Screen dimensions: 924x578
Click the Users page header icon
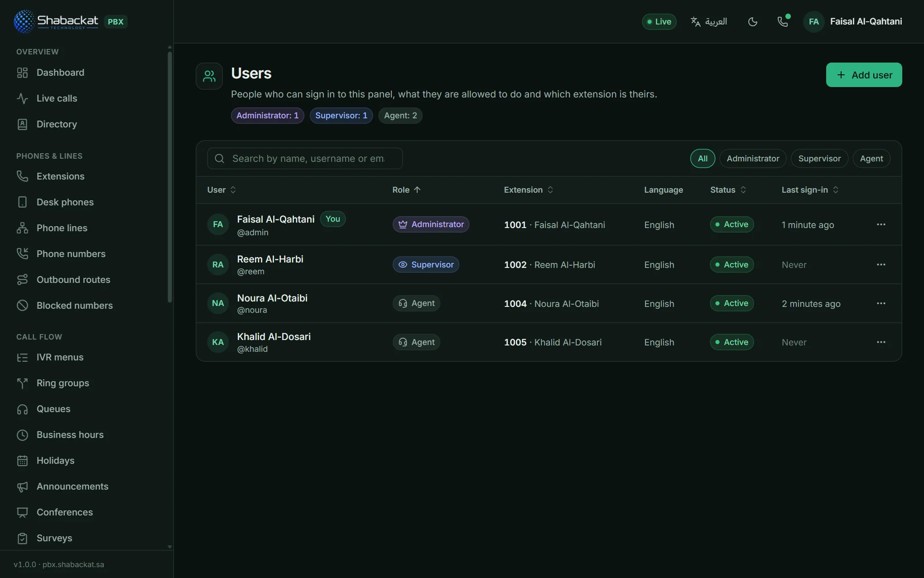[209, 76]
